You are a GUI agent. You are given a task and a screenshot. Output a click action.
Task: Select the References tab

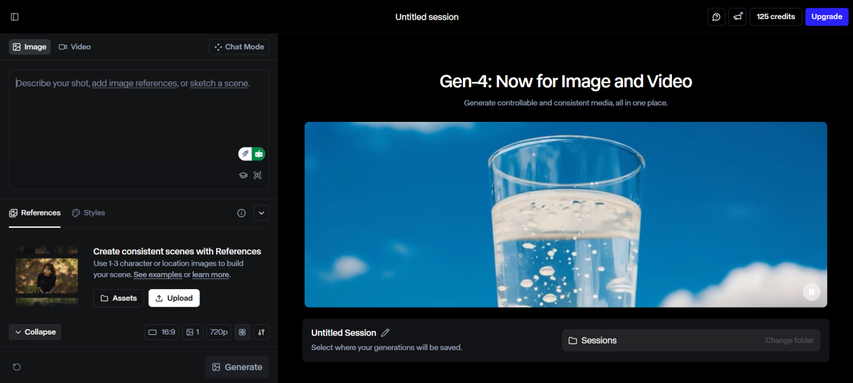[x=35, y=213]
